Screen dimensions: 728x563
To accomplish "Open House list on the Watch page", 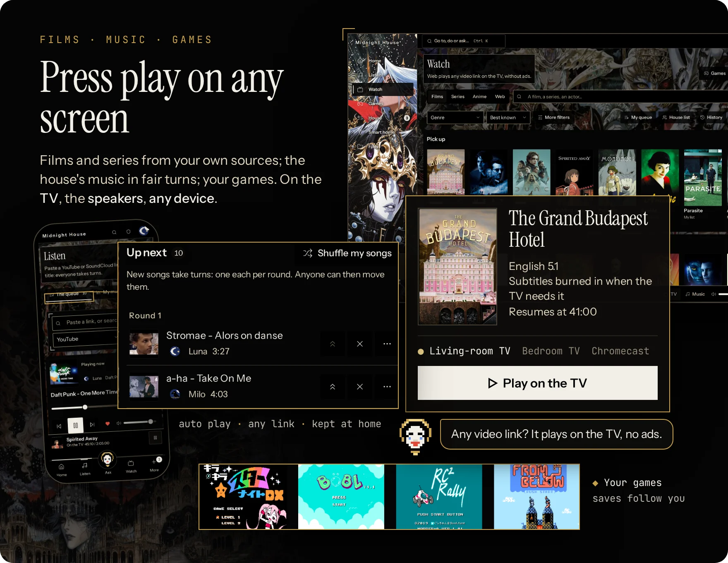I will 676,118.
